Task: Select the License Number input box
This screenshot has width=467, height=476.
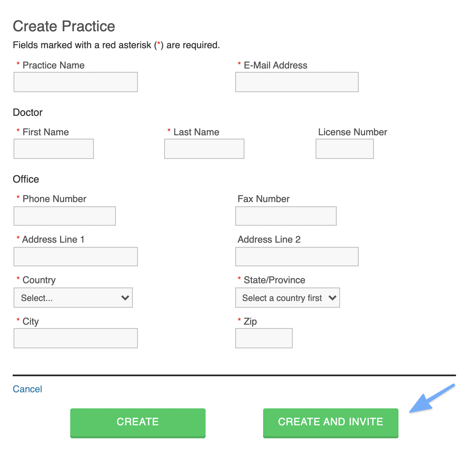Action: click(345, 149)
